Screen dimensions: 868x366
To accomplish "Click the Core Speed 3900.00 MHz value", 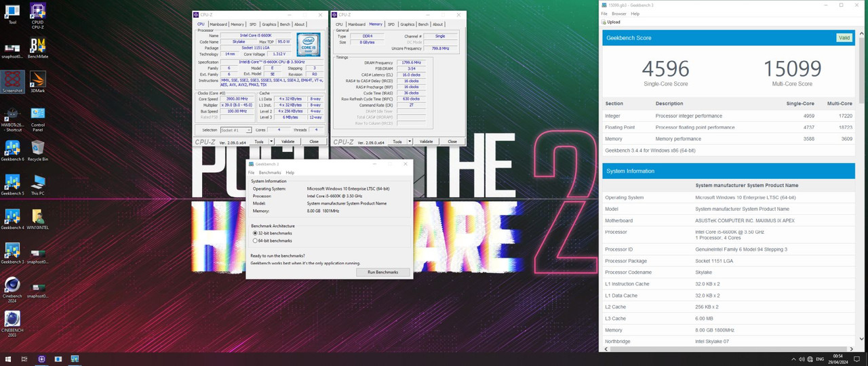I will coord(237,99).
